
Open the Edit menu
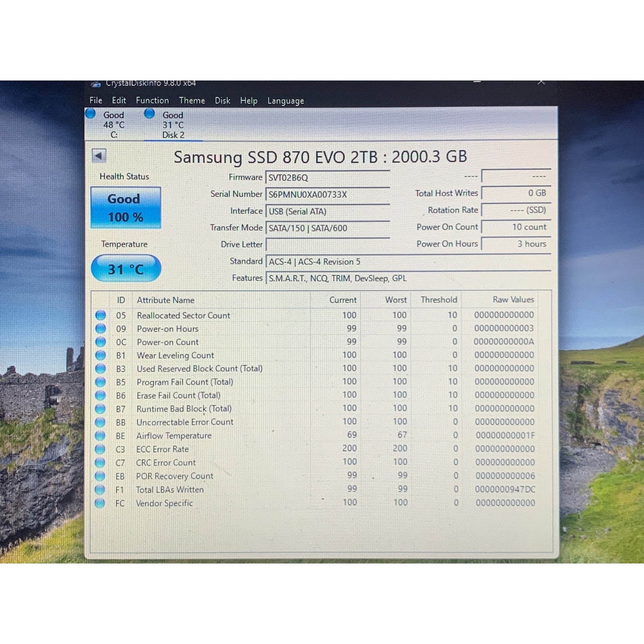click(x=119, y=100)
